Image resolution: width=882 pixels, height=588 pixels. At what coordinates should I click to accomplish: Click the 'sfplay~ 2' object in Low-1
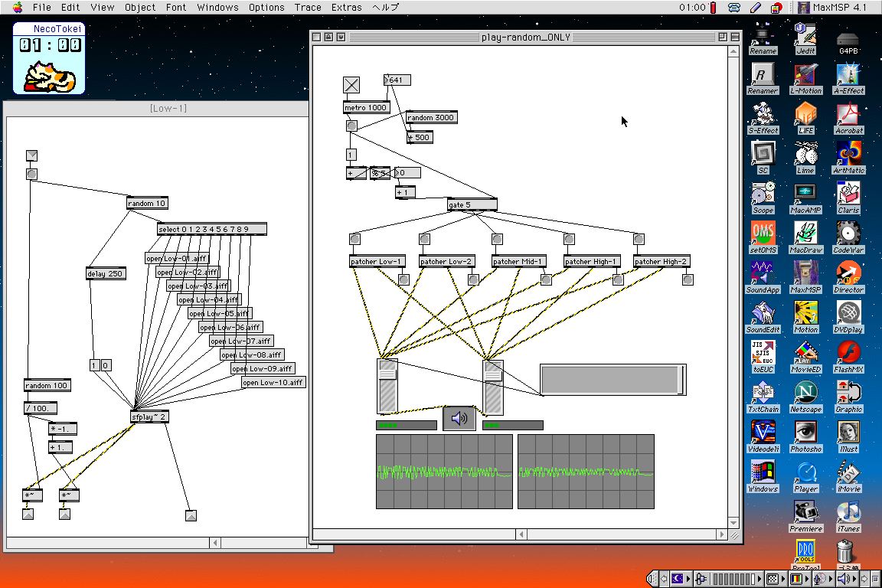pos(149,417)
